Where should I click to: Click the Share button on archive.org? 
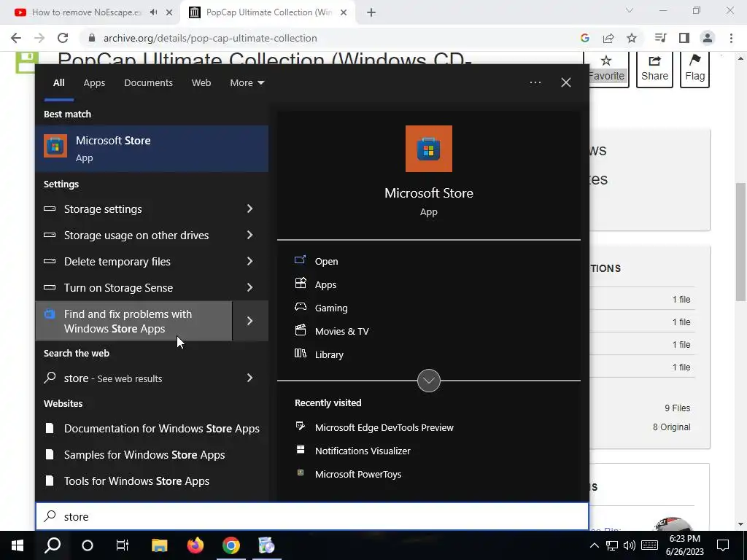click(x=654, y=69)
